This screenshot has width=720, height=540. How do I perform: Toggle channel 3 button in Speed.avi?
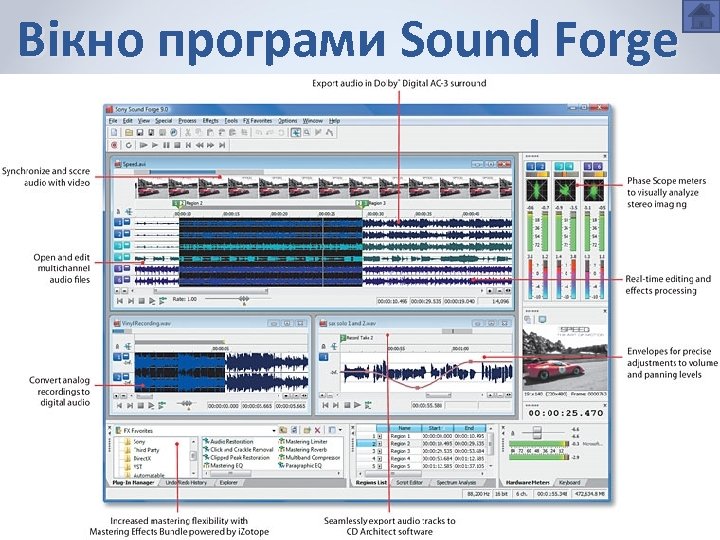[118, 246]
